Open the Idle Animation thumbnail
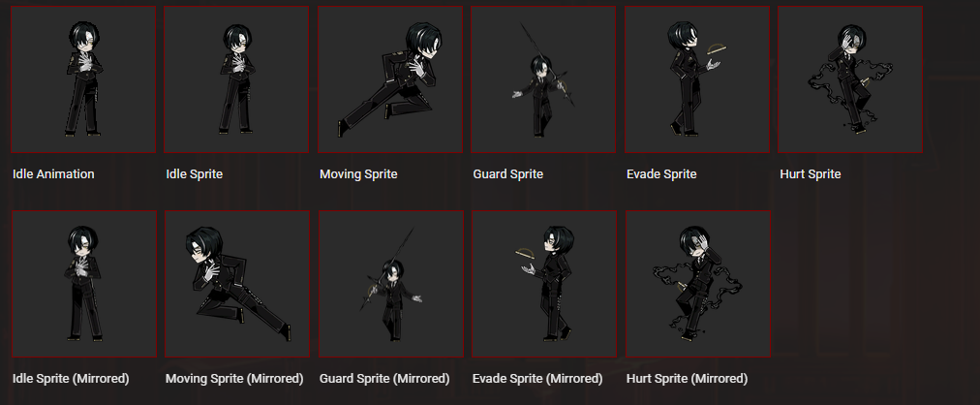This screenshot has width=980, height=405. [x=83, y=79]
